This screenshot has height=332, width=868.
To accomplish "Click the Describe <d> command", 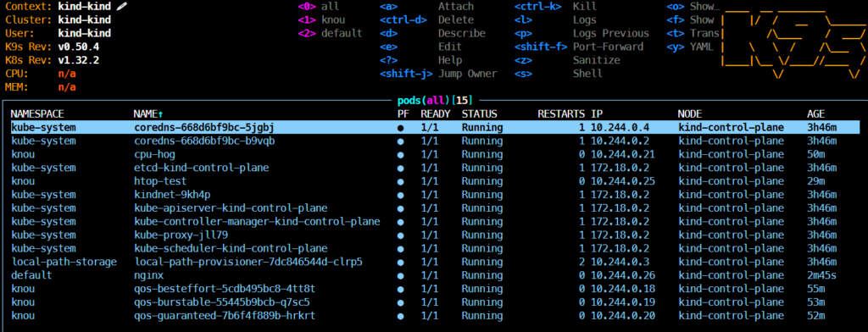I will pos(432,33).
